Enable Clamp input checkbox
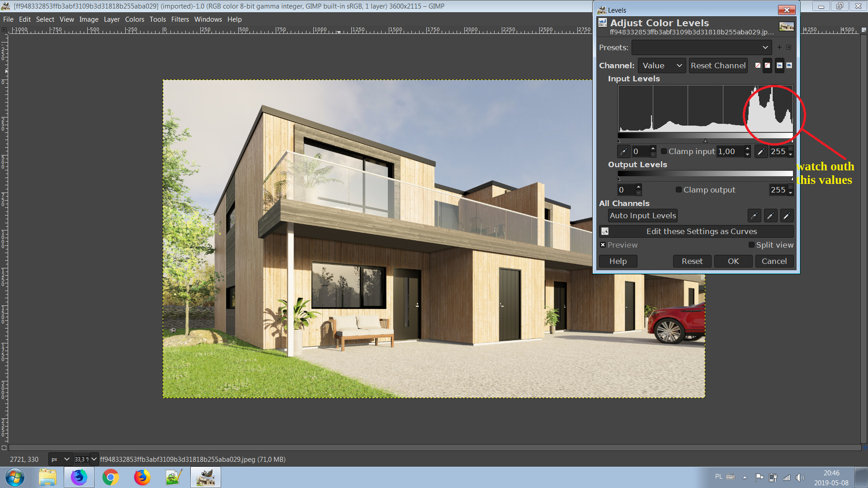Image resolution: width=868 pixels, height=488 pixels. pos(664,151)
